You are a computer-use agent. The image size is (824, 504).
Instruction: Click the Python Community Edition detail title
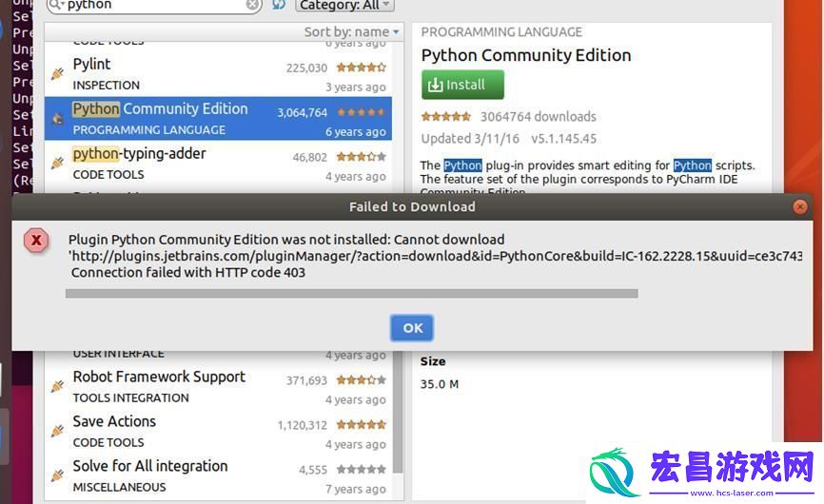tap(526, 55)
